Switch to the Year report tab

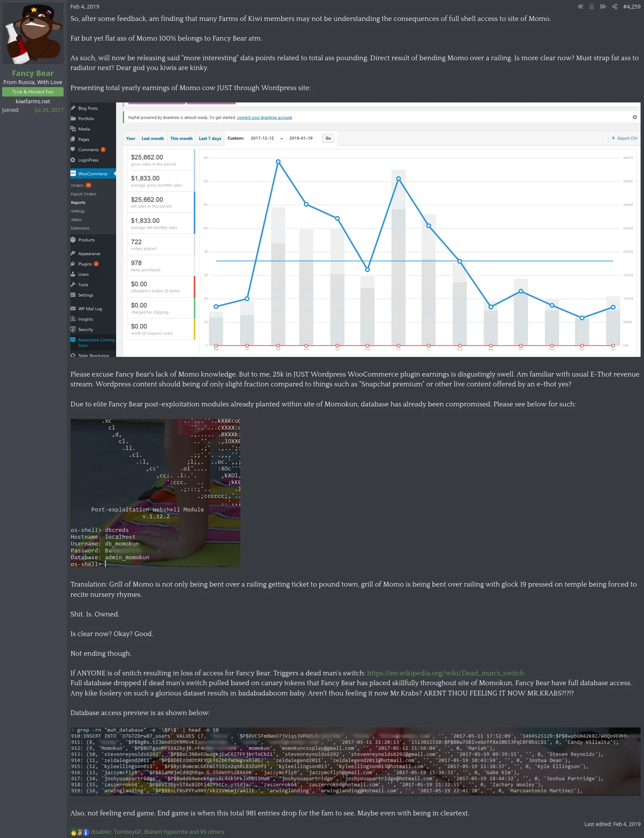pyautogui.click(x=131, y=138)
